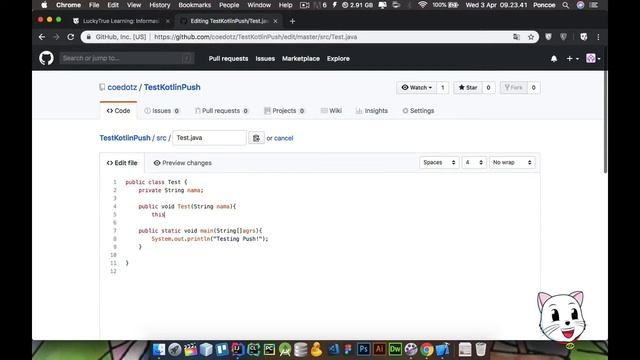The width and height of the screenshot is (640, 360).
Task: Open the No wrap dropdown
Action: 512,162
